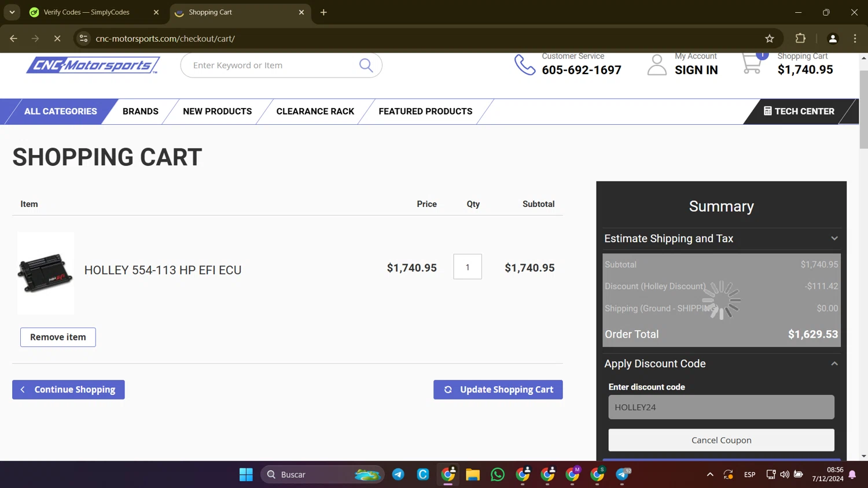Open browser extensions puzzle icon
868x488 pixels.
(x=800, y=39)
